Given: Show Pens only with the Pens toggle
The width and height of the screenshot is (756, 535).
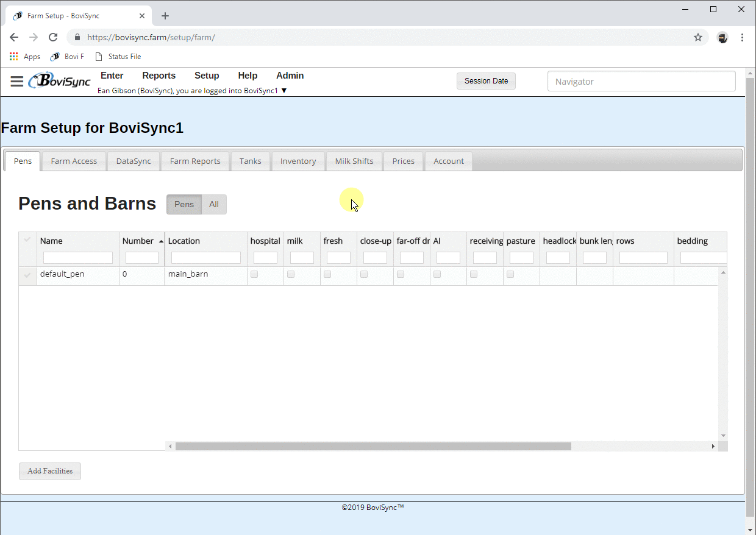Looking at the screenshot, I should (x=184, y=204).
